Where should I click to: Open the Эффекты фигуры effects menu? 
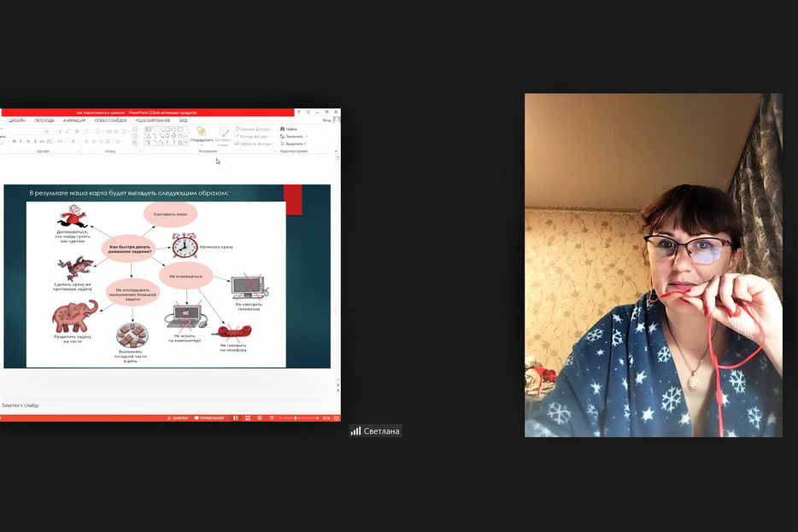(x=253, y=143)
